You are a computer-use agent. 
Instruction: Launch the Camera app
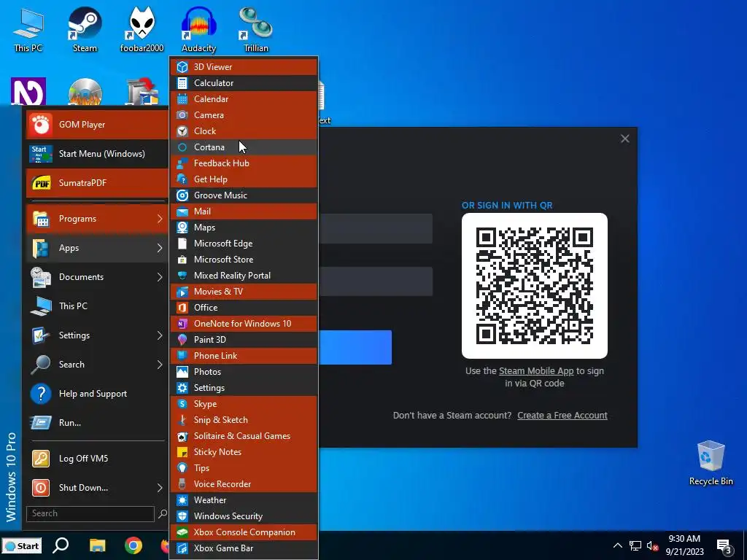pos(244,114)
